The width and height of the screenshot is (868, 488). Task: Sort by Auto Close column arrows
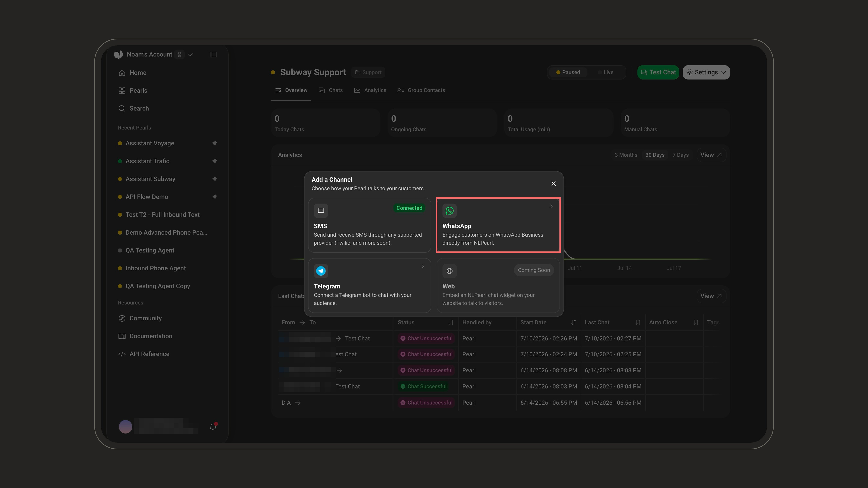pyautogui.click(x=696, y=323)
